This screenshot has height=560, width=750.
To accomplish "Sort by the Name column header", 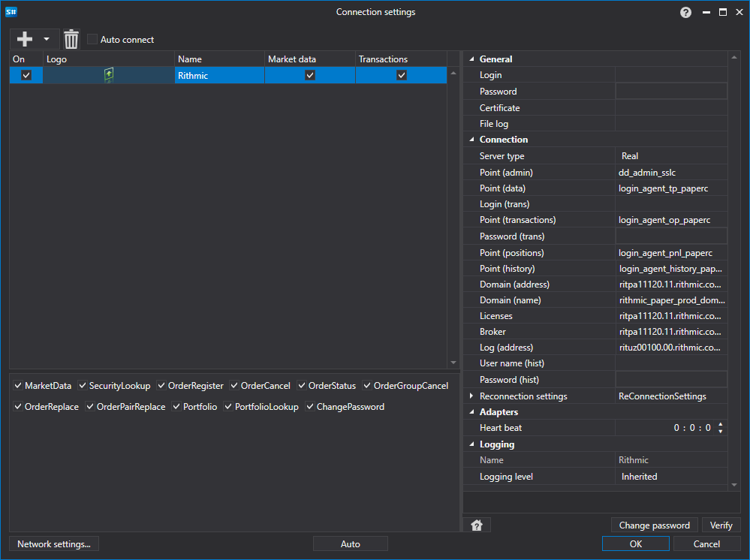I will pos(219,59).
